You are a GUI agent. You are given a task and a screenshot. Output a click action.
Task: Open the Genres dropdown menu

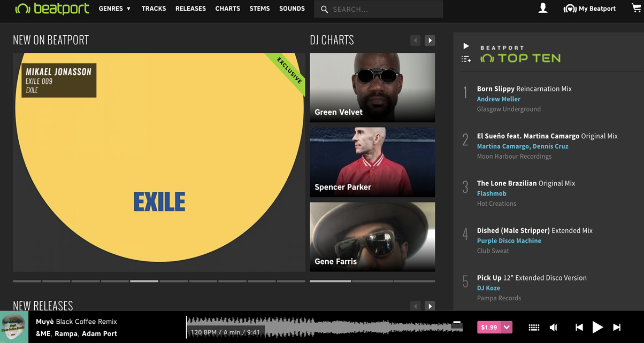114,9
